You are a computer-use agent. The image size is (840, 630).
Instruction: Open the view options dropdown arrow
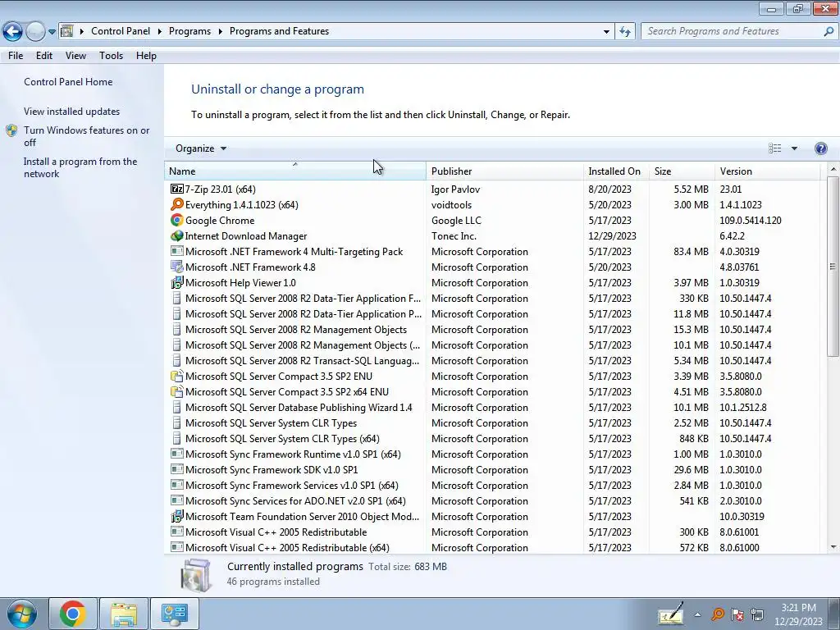coord(794,148)
